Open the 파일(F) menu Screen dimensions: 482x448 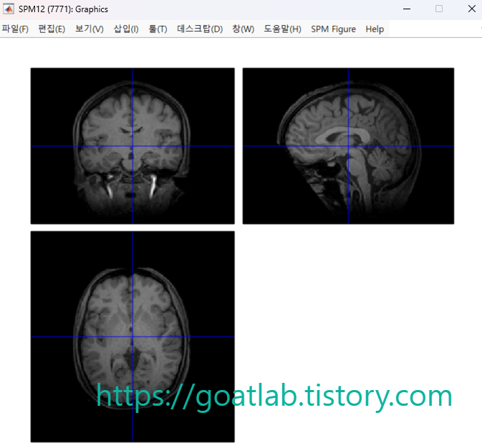15,29
